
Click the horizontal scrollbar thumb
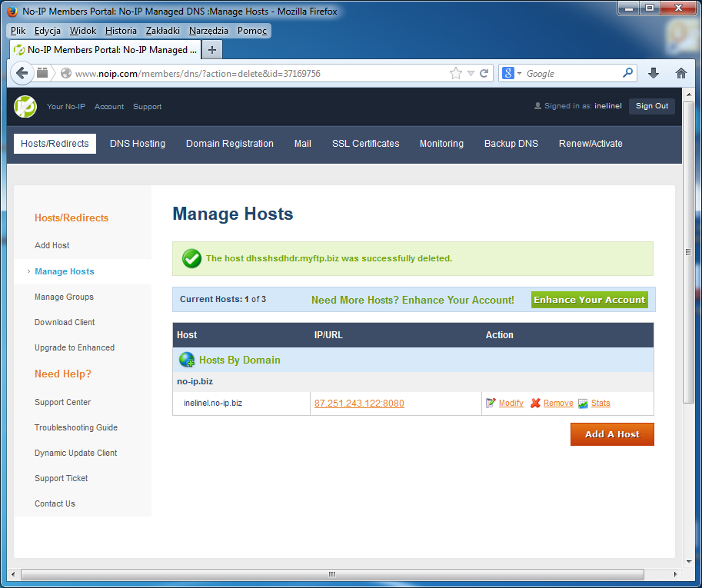pyautogui.click(x=332, y=574)
